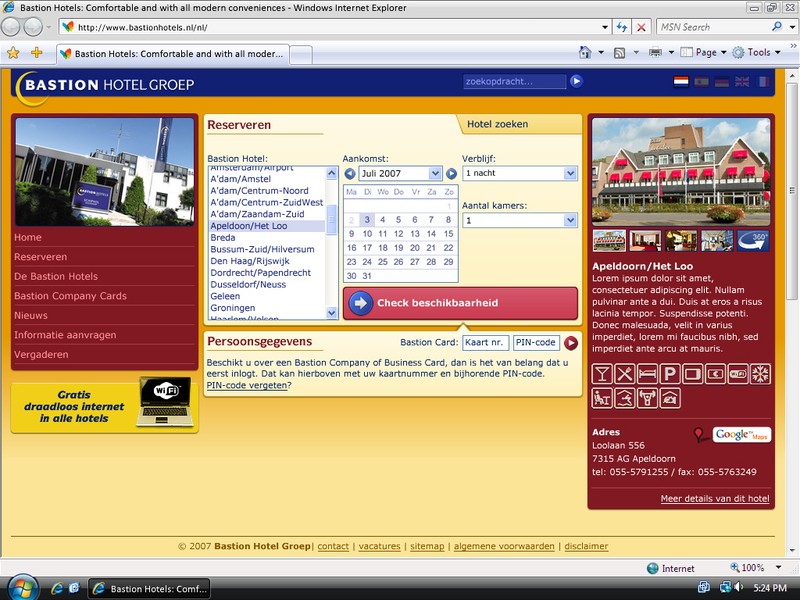
Task: Click the previous month arrow
Action: (350, 174)
